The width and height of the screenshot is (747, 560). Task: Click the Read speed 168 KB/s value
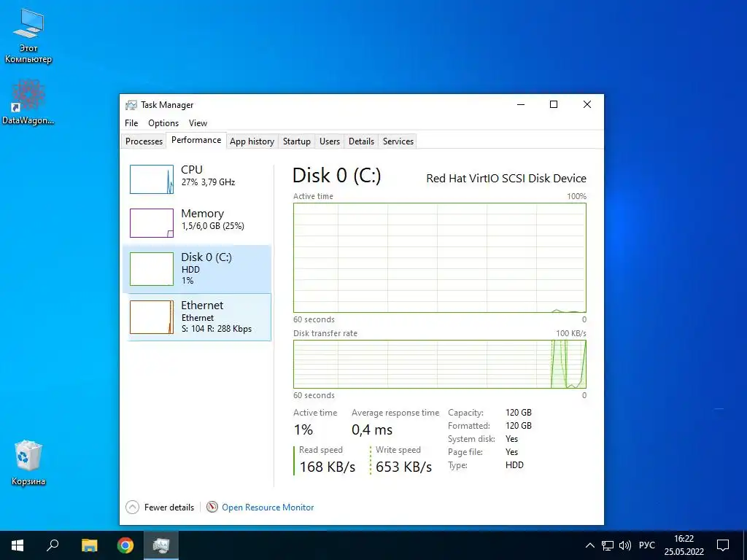tap(328, 467)
